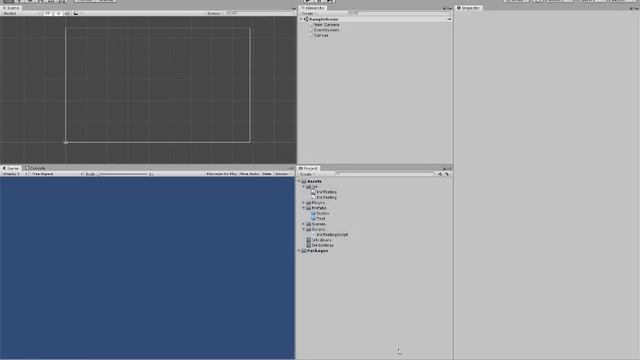Select the Plugins folder icon
Image resolution: width=640 pixels, height=360 pixels.
click(309, 202)
